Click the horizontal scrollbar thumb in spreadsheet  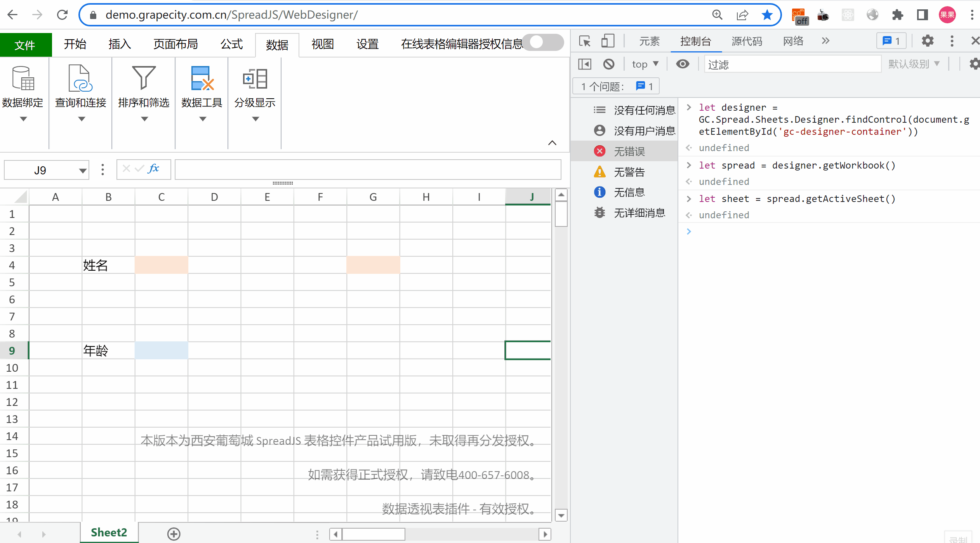(x=374, y=534)
